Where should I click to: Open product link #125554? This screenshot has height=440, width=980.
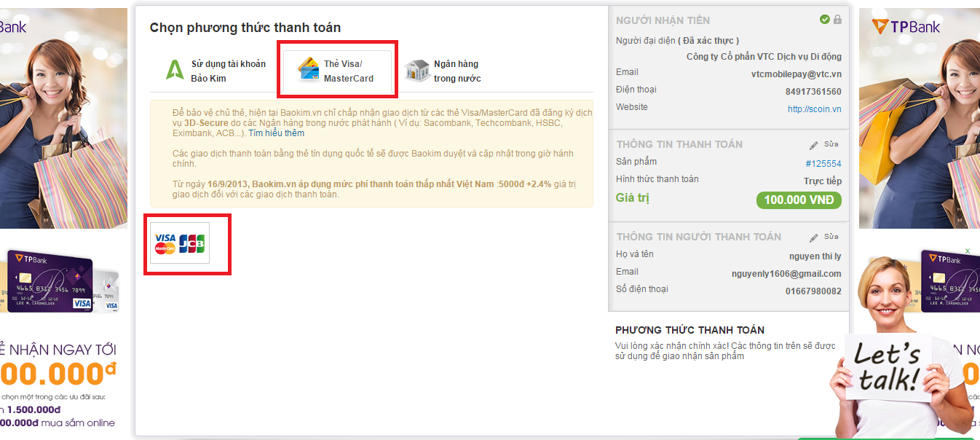[823, 164]
